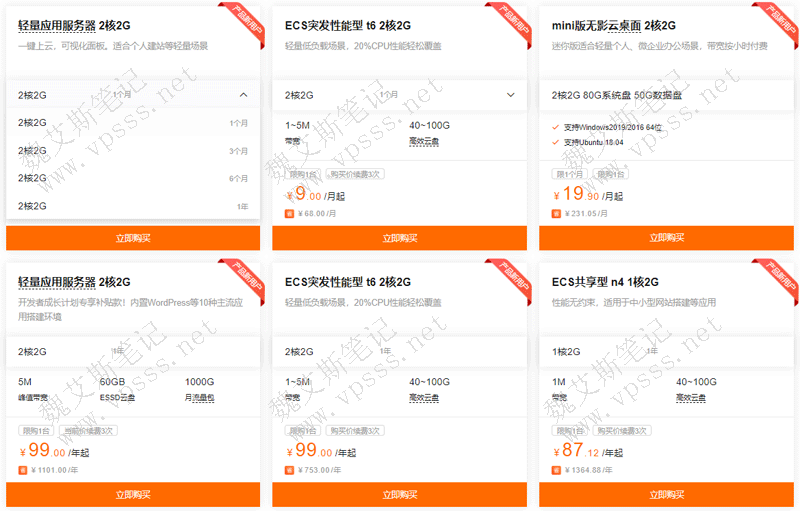
Task: Click the 支持Ubuntu 18.04 feature text
Action: 593,142
